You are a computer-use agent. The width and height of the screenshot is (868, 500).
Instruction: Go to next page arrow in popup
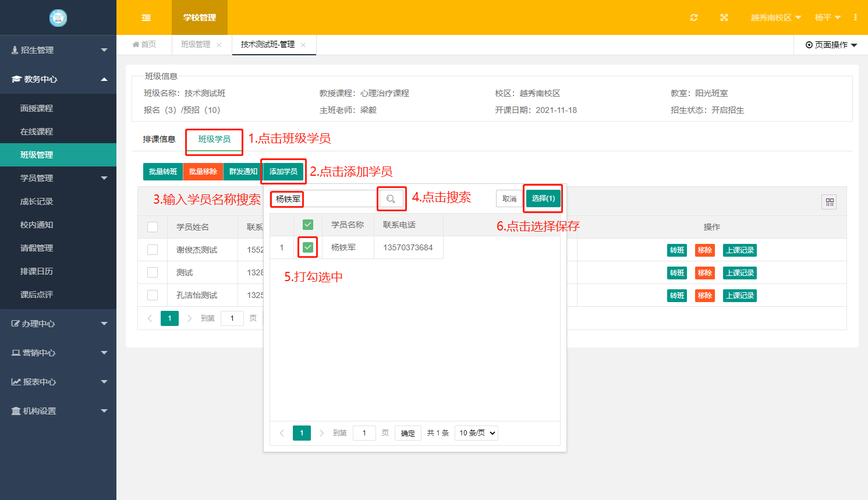(x=321, y=433)
